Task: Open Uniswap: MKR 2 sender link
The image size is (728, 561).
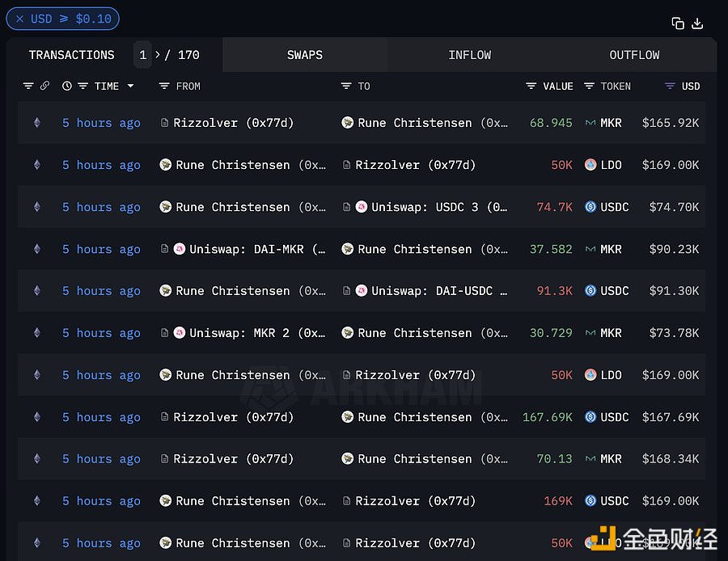Action: [257, 333]
